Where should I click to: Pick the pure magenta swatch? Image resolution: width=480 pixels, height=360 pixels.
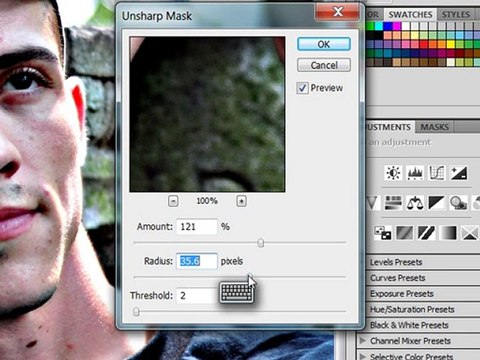tap(397, 26)
